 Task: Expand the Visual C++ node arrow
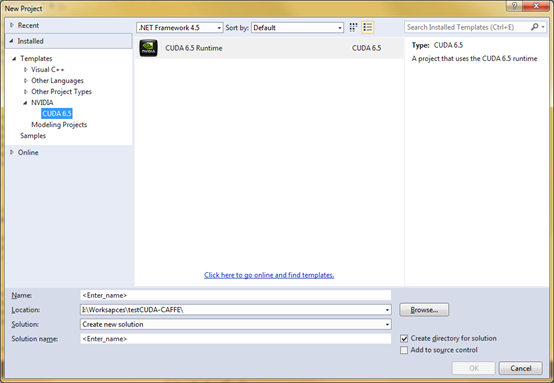point(25,70)
